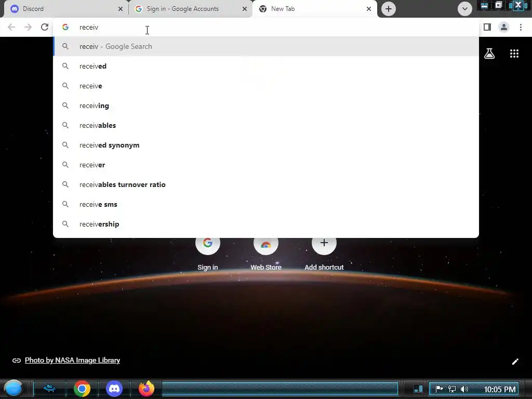The width and height of the screenshot is (532, 399).
Task: Choose the 'receive' suggestion
Action: pyautogui.click(x=266, y=86)
